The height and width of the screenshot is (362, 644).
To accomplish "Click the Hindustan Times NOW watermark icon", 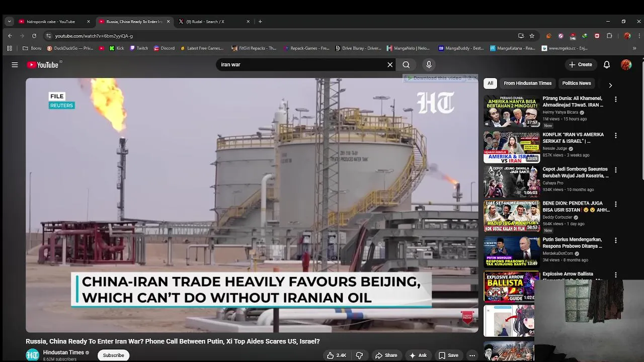I will pos(467,317).
